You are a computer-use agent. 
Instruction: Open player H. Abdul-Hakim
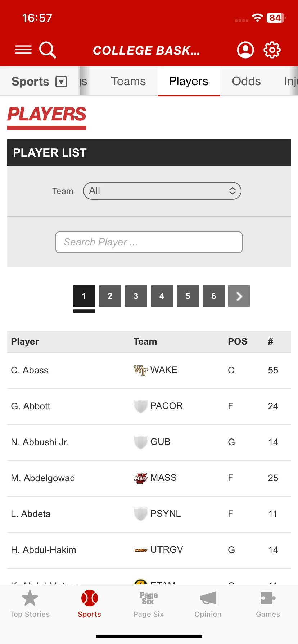44,550
